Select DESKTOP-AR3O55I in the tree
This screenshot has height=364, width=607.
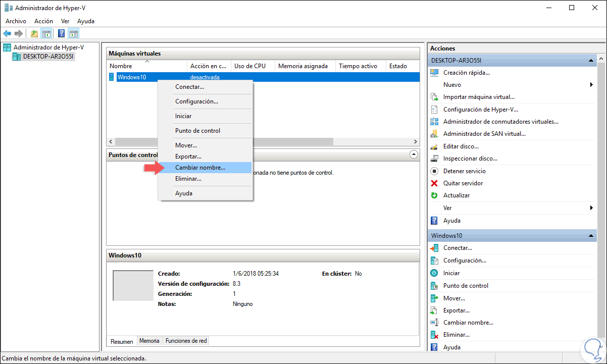point(48,57)
